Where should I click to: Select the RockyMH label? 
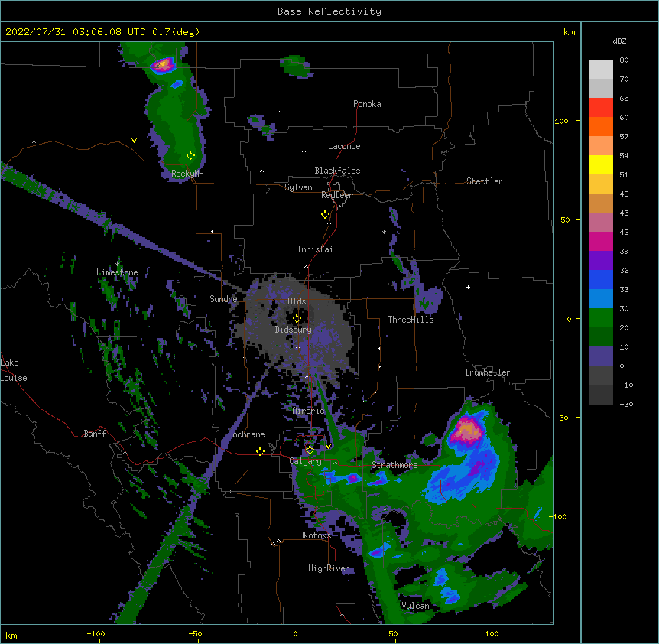click(187, 174)
